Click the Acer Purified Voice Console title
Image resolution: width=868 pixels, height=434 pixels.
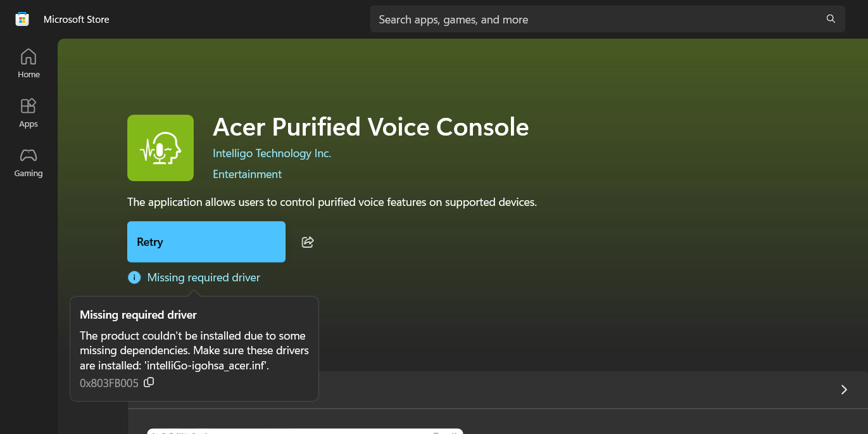(x=370, y=127)
